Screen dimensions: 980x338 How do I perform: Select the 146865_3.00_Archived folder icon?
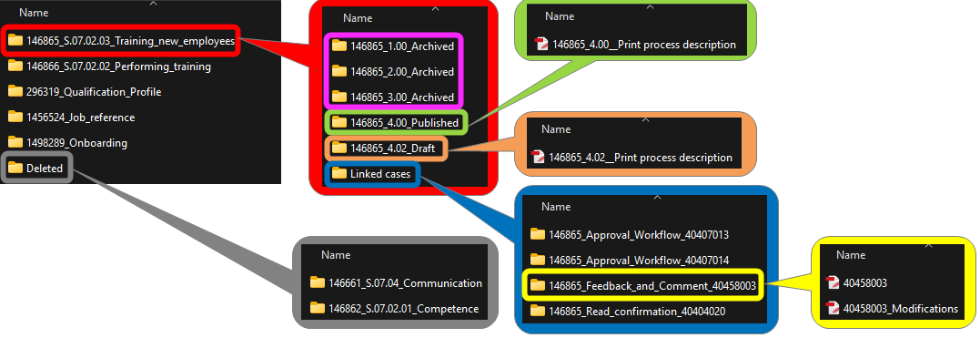(338, 97)
